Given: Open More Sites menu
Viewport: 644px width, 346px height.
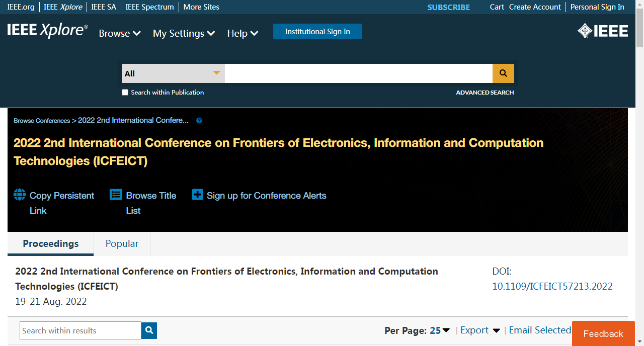Looking at the screenshot, I should tap(201, 7).
